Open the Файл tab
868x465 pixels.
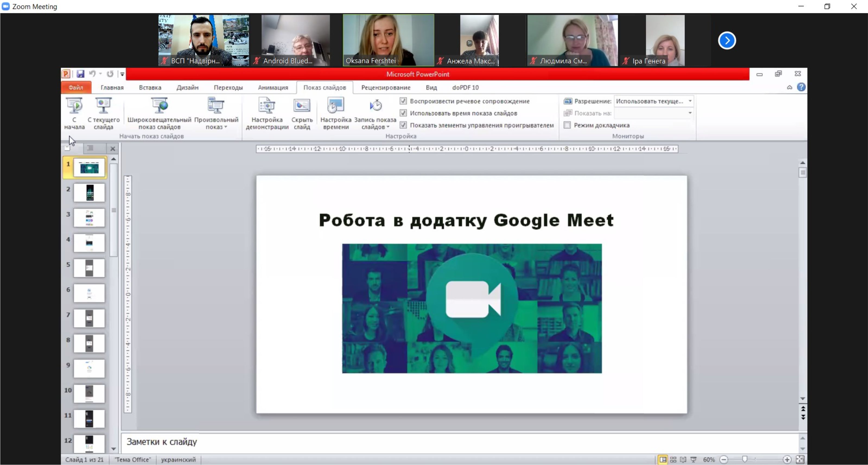pyautogui.click(x=76, y=88)
